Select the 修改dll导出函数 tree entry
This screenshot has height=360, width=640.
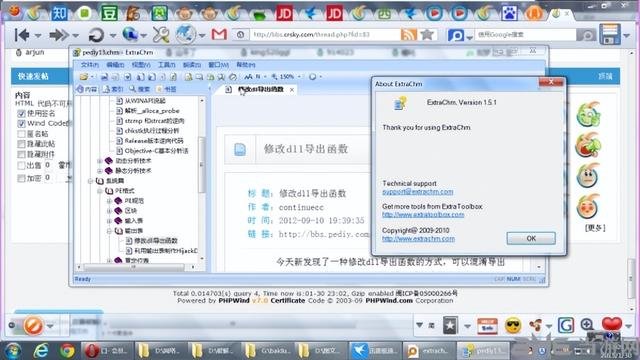coord(156,241)
